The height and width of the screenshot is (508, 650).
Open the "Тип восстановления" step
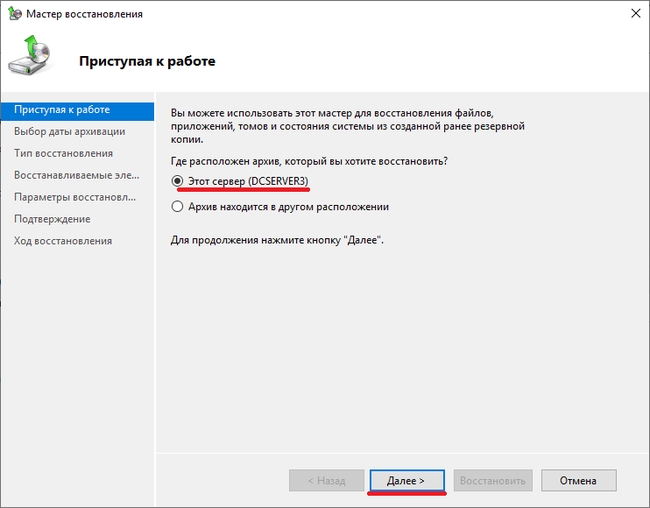[63, 153]
